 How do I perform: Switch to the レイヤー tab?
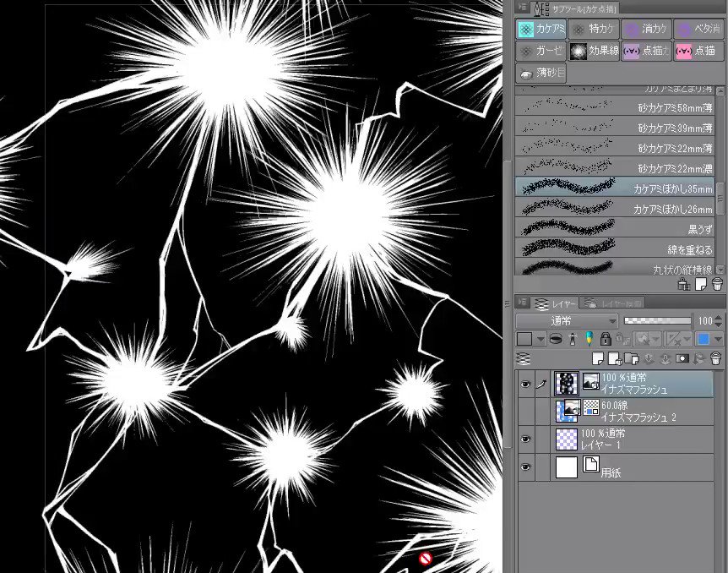point(555,304)
